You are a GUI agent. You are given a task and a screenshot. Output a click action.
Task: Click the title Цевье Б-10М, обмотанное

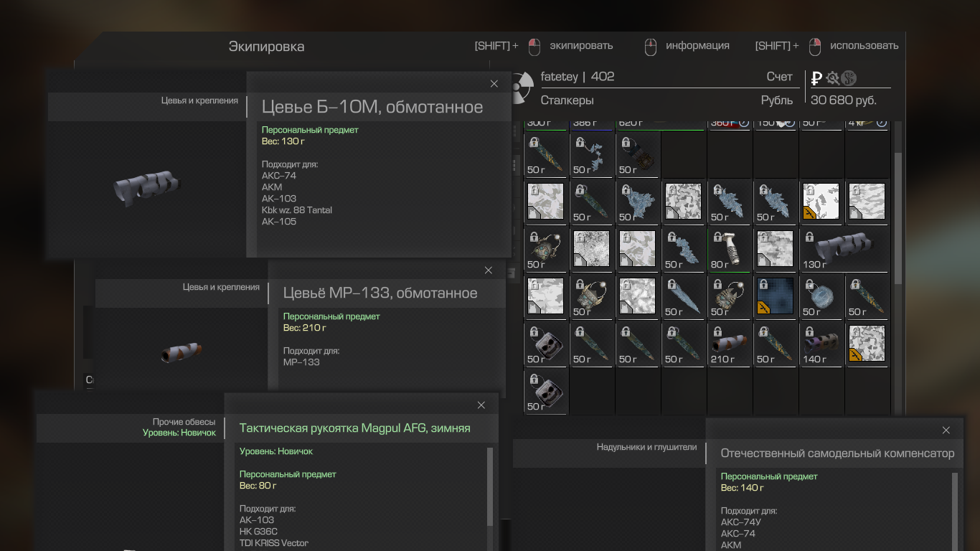pos(372,108)
